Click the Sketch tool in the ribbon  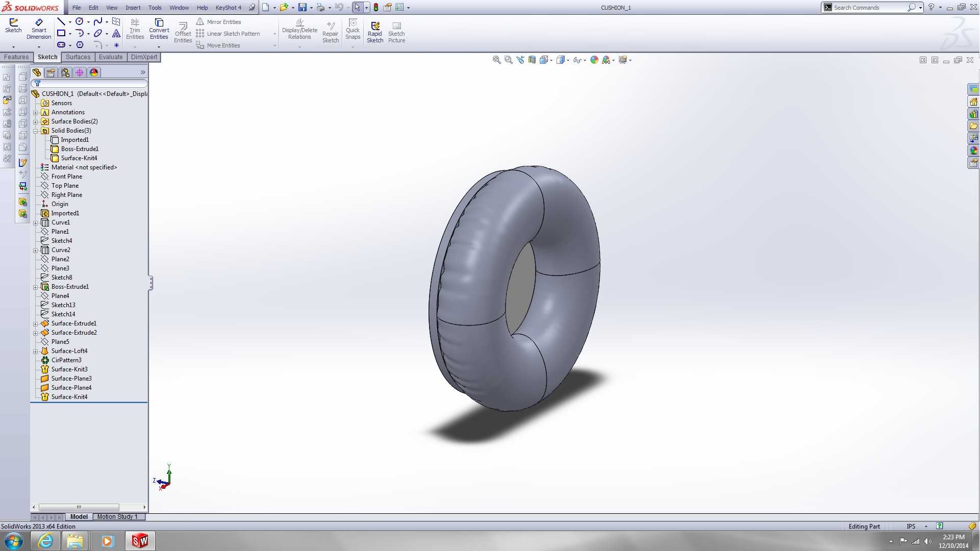pyautogui.click(x=13, y=26)
